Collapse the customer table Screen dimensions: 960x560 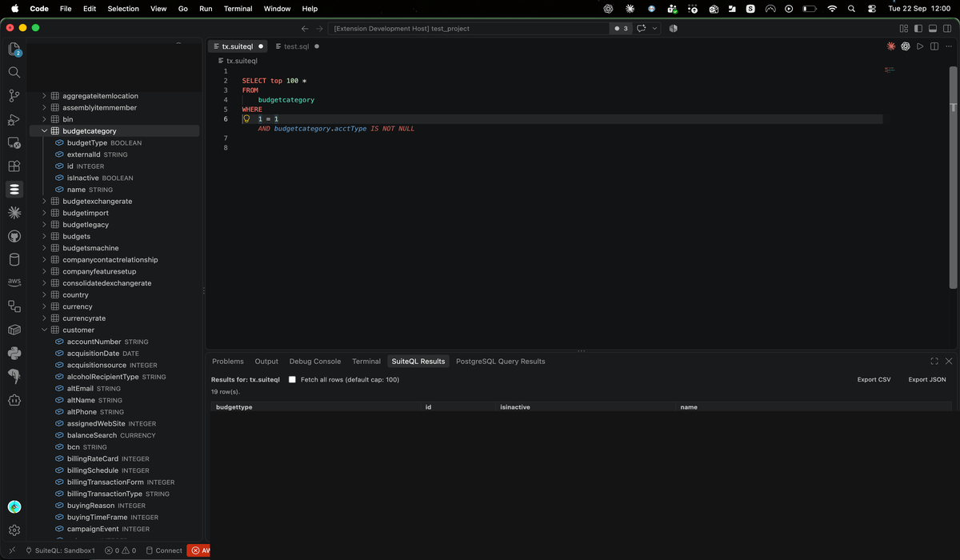[x=44, y=330]
